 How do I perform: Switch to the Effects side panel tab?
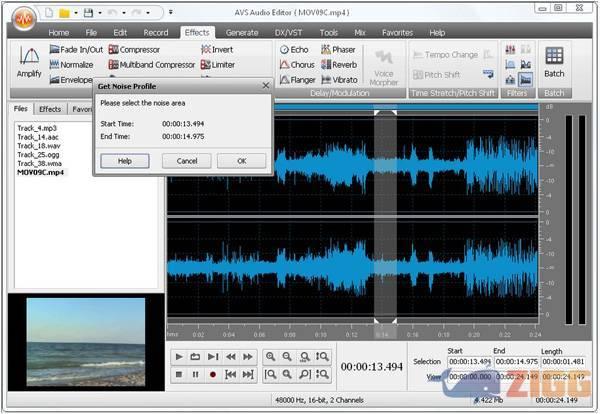(x=50, y=109)
